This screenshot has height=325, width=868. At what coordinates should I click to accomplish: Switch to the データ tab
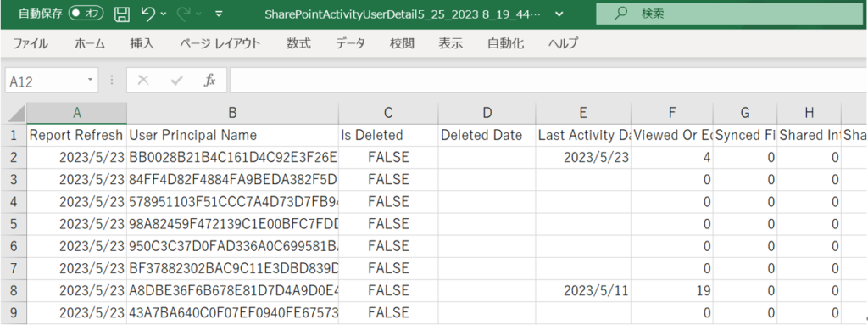pyautogui.click(x=350, y=44)
